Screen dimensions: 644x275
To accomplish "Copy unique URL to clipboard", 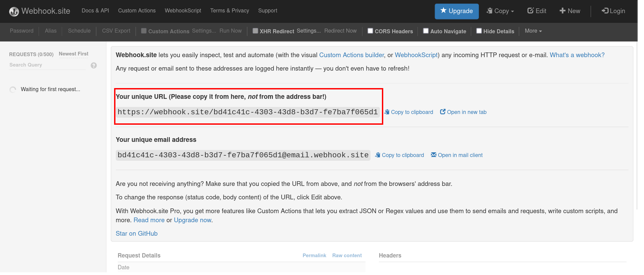I will [x=409, y=112].
